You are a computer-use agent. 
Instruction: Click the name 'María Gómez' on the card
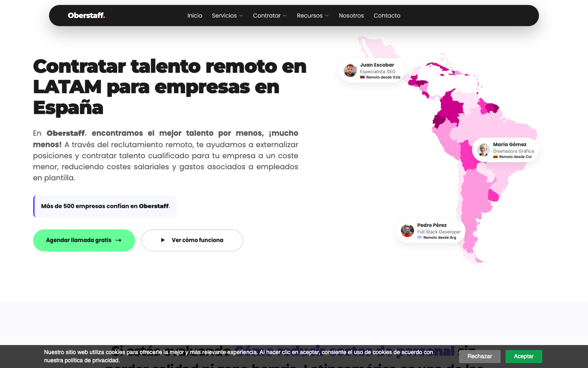point(510,144)
